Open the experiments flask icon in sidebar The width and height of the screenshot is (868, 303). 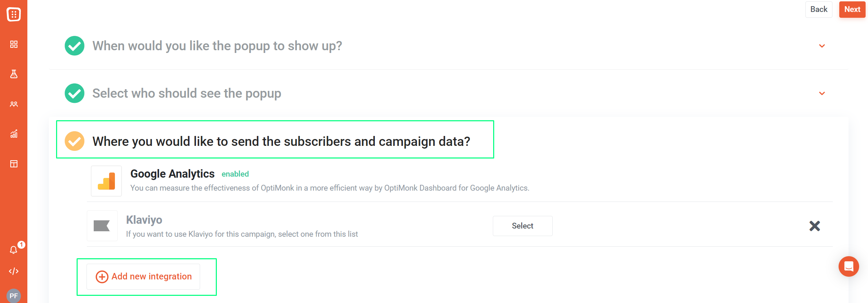[x=14, y=74]
